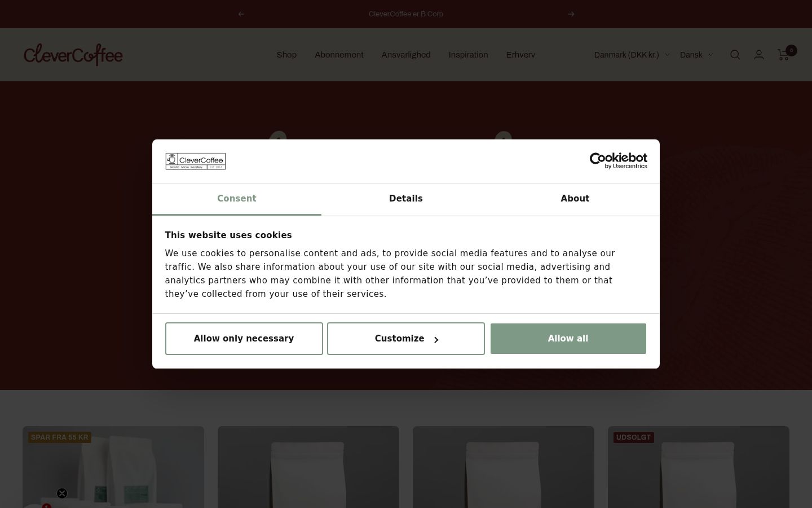Open the Ansvarlighed menu

406,55
